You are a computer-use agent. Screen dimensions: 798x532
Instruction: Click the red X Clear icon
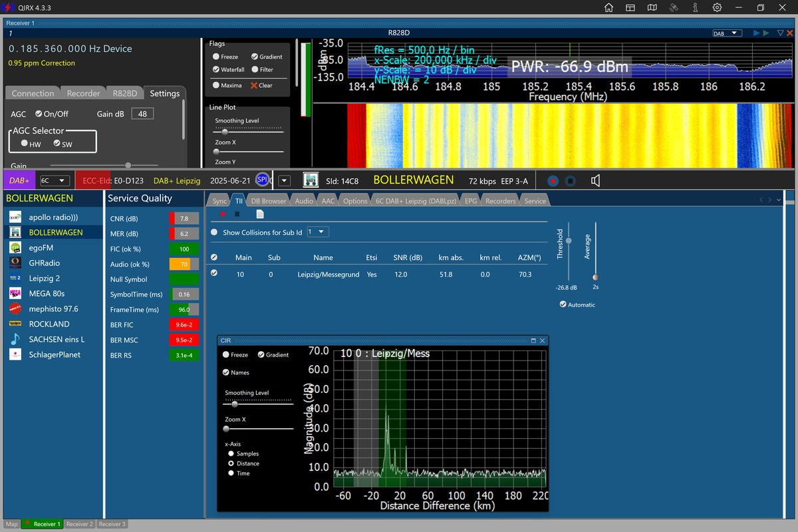(254, 85)
